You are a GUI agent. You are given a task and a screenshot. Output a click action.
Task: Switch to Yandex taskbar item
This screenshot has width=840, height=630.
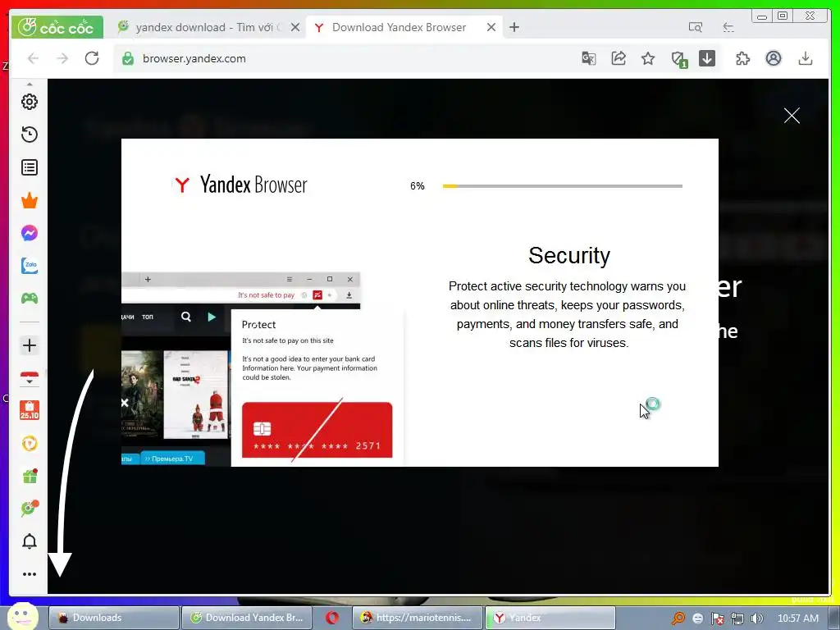pos(550,618)
